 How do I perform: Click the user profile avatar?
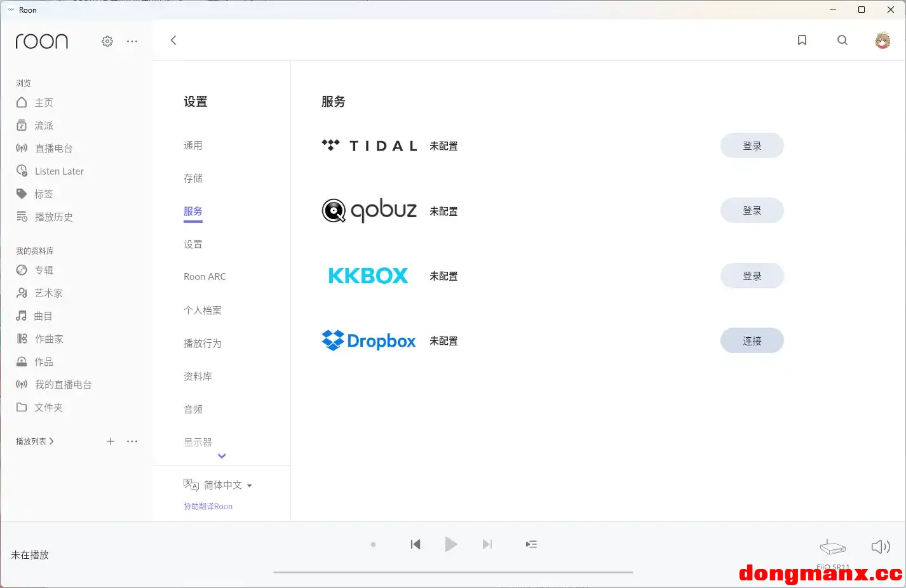[882, 41]
